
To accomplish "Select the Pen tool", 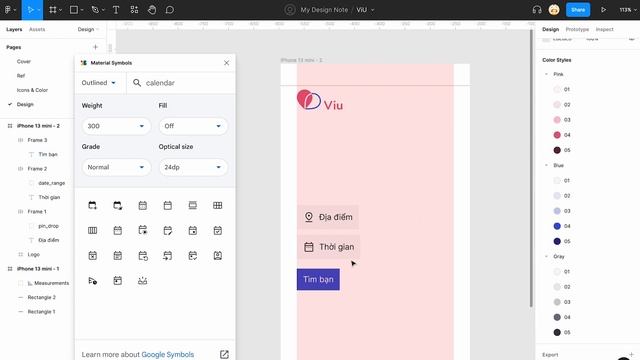I will click(95, 10).
